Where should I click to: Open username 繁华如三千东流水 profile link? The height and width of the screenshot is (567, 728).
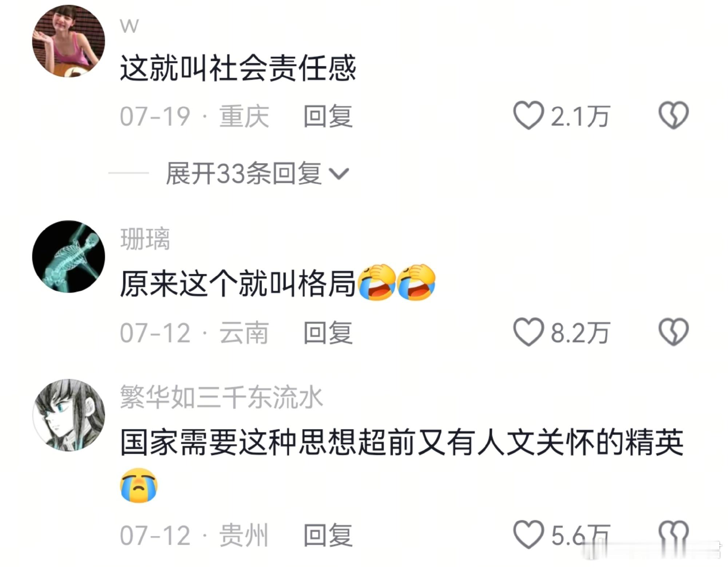point(221,397)
